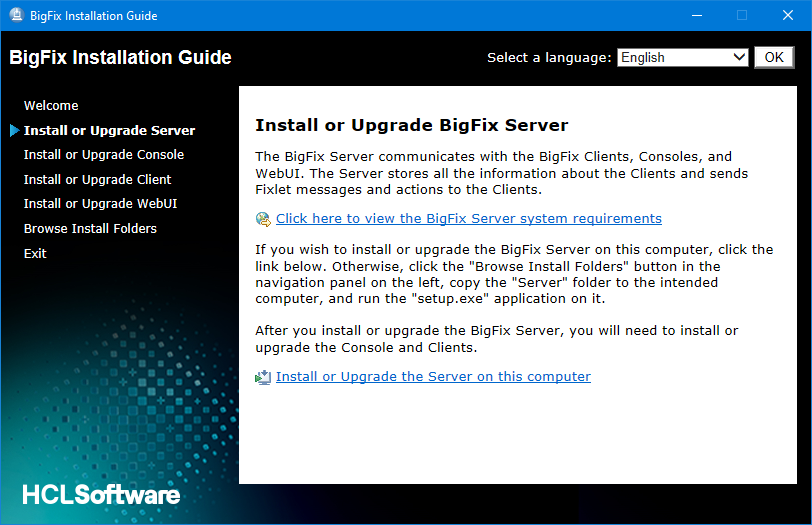Screen dimensions: 812x525
Task: Go to the Welcome page
Action: (51, 105)
